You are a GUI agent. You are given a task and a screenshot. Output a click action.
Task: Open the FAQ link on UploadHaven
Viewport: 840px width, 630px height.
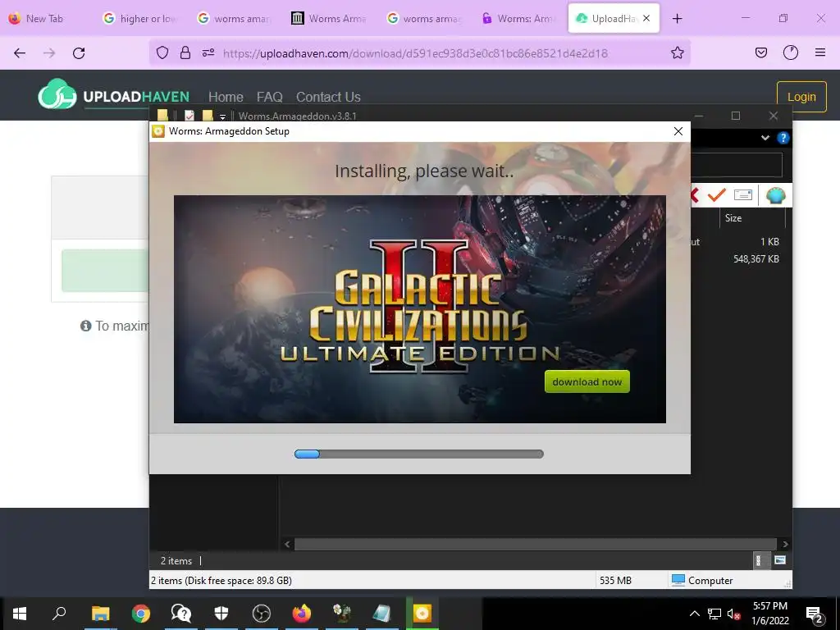269,97
